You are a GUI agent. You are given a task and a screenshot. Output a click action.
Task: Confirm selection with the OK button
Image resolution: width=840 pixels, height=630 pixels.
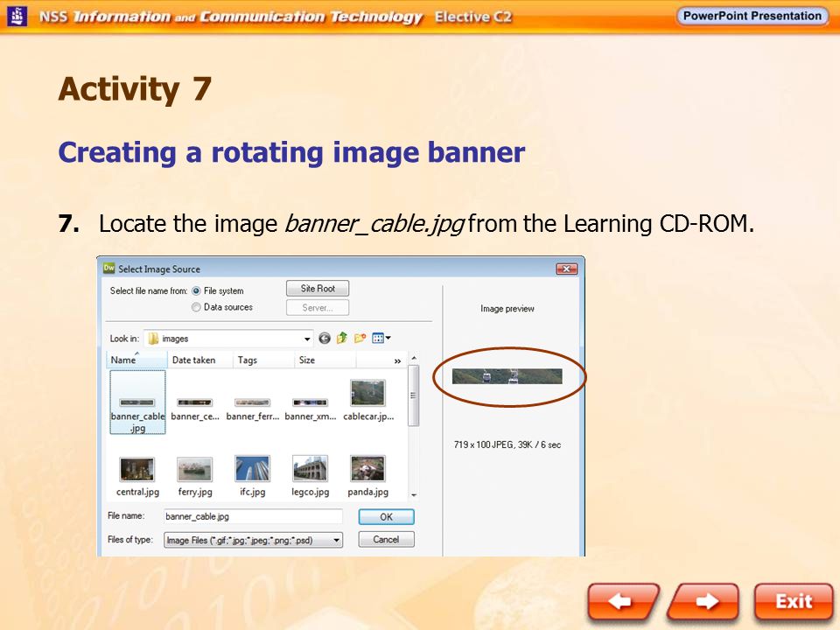click(x=386, y=517)
